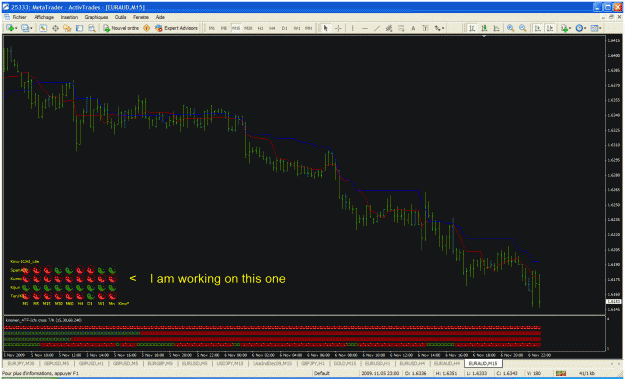
Task: Open the arrows objects dropdown
Action: tap(439, 28)
